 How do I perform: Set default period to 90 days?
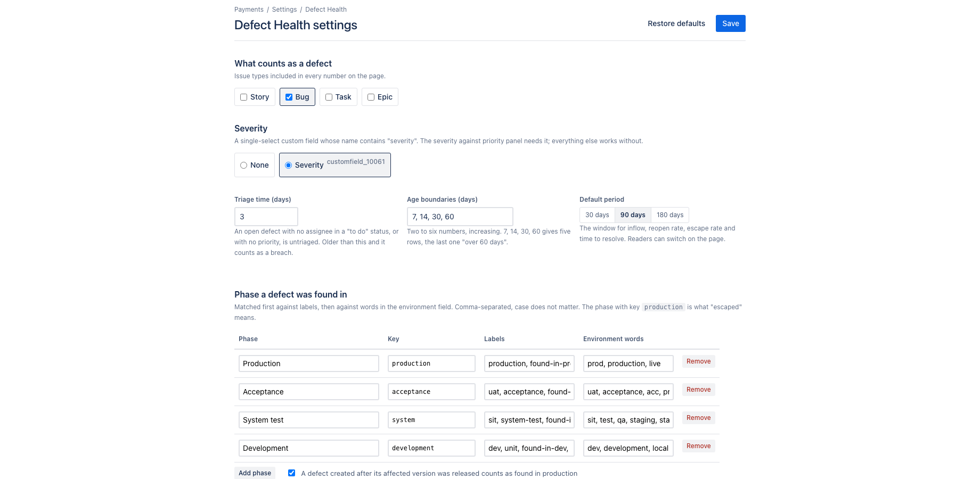click(x=633, y=215)
